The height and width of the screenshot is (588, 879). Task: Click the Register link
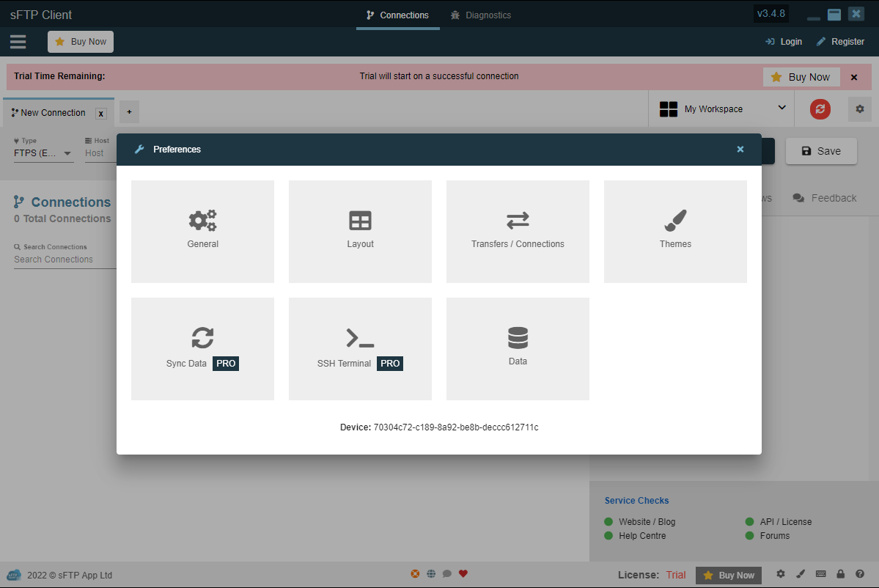(840, 42)
